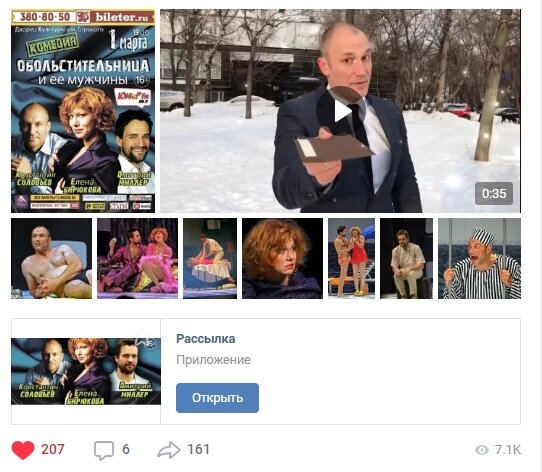Click the Рассылка app banner image

(86, 371)
